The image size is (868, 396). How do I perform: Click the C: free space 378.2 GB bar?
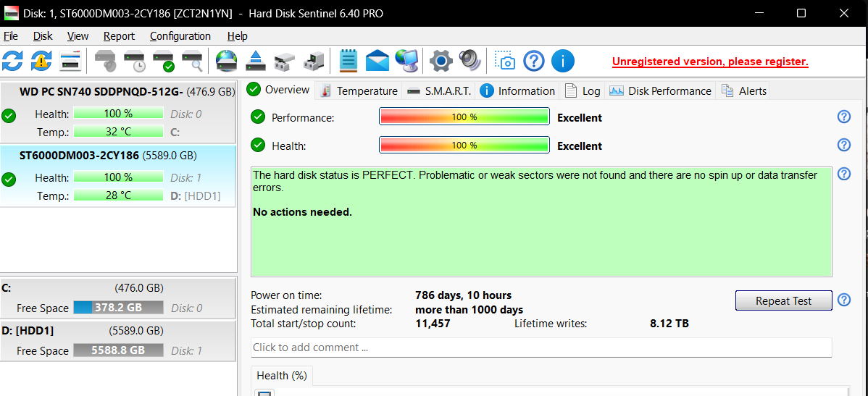tap(119, 308)
